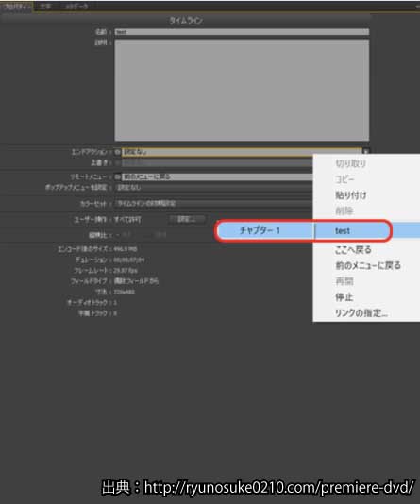Choose 停止 from the context menu
Image resolution: width=420 pixels, height=504 pixels.
pyautogui.click(x=344, y=297)
